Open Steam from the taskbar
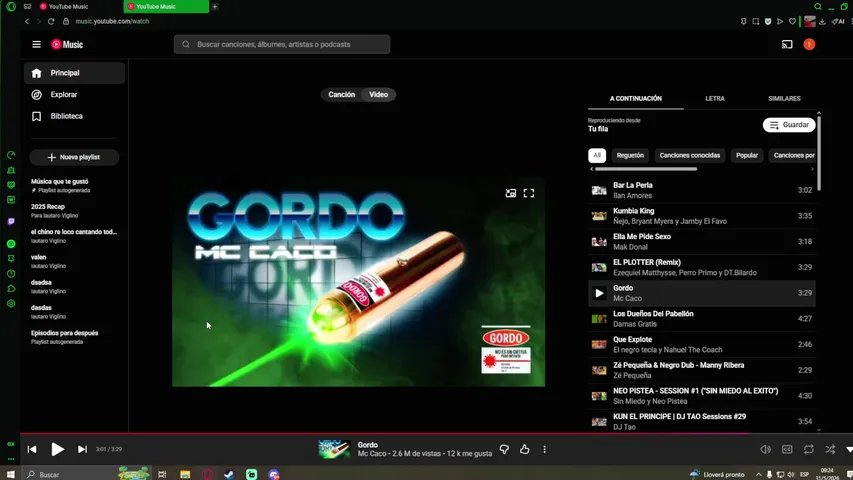The width and height of the screenshot is (853, 480). (x=229, y=475)
